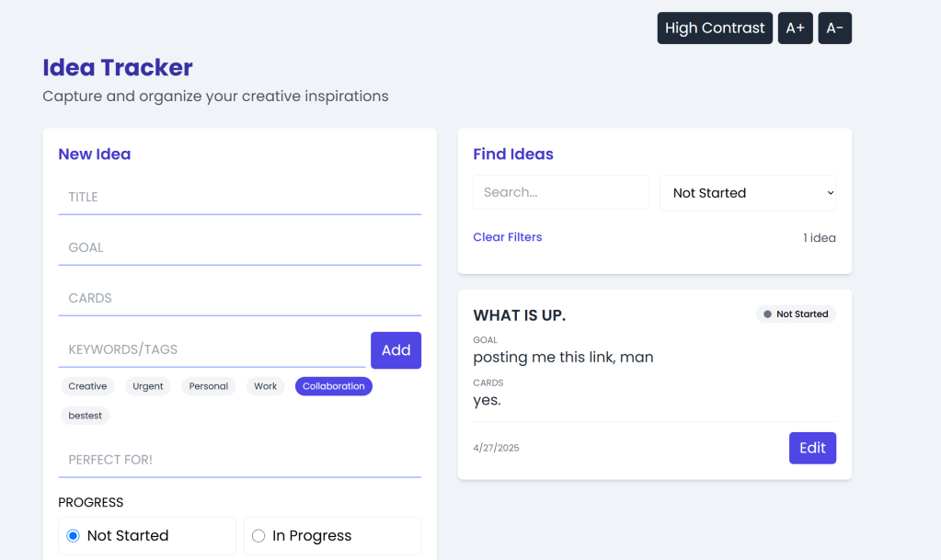Increase font size with A+ button
Image resolution: width=941 pixels, height=560 pixels.
[x=795, y=28]
